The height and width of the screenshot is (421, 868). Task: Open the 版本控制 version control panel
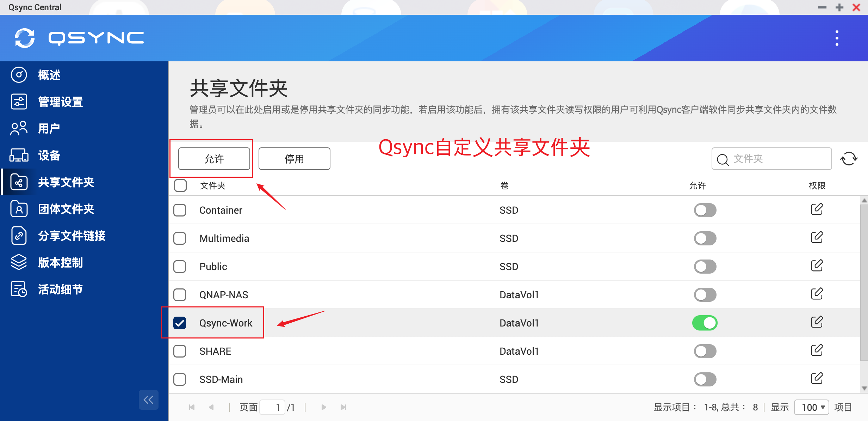60,262
